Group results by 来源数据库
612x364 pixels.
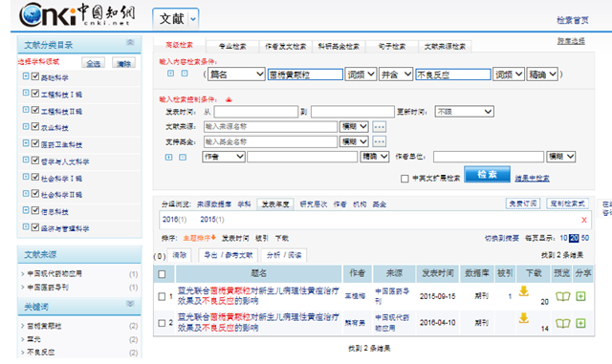(x=214, y=204)
